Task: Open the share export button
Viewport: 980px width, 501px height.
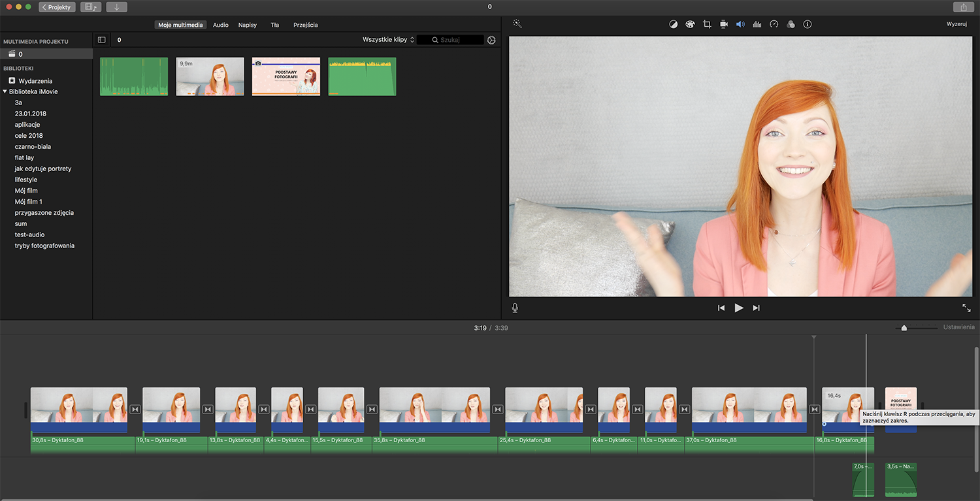Action: pos(963,7)
